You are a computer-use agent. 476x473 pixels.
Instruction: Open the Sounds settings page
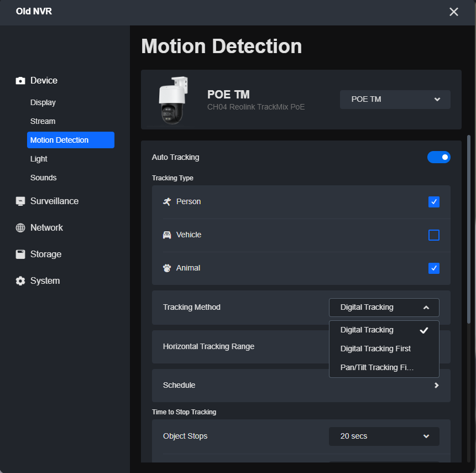tap(44, 178)
